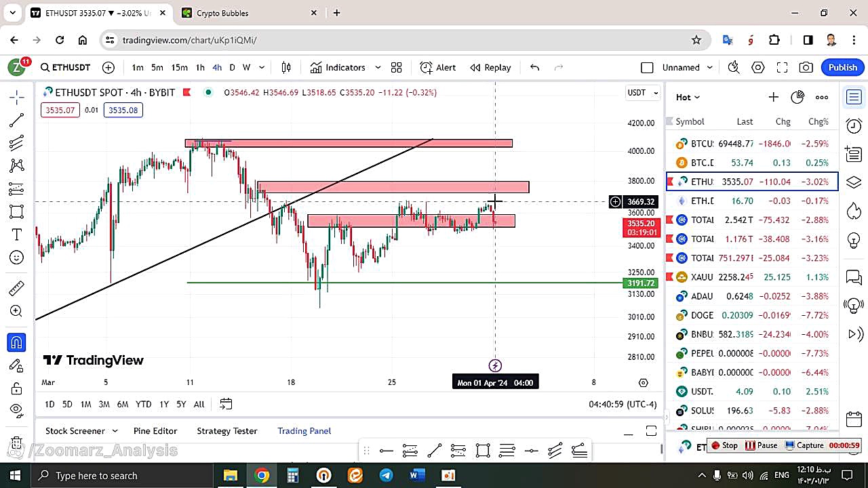Open the go to date calendar
The height and width of the screenshot is (488, 868).
pos(226,404)
